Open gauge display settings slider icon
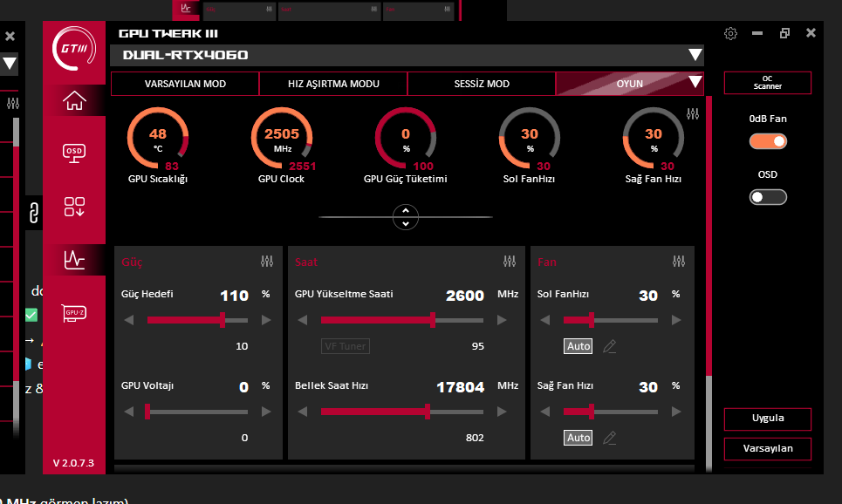The image size is (842, 504). coord(693,113)
